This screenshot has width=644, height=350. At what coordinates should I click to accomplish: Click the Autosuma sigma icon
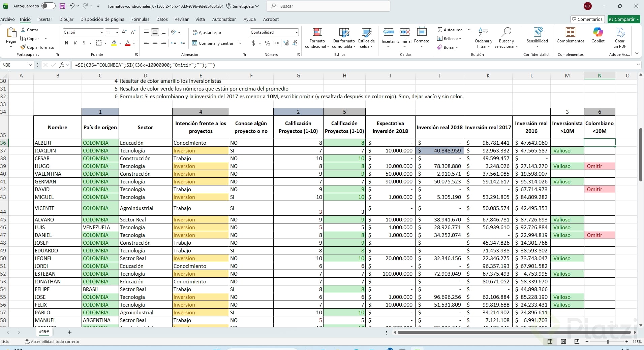pyautogui.click(x=440, y=30)
